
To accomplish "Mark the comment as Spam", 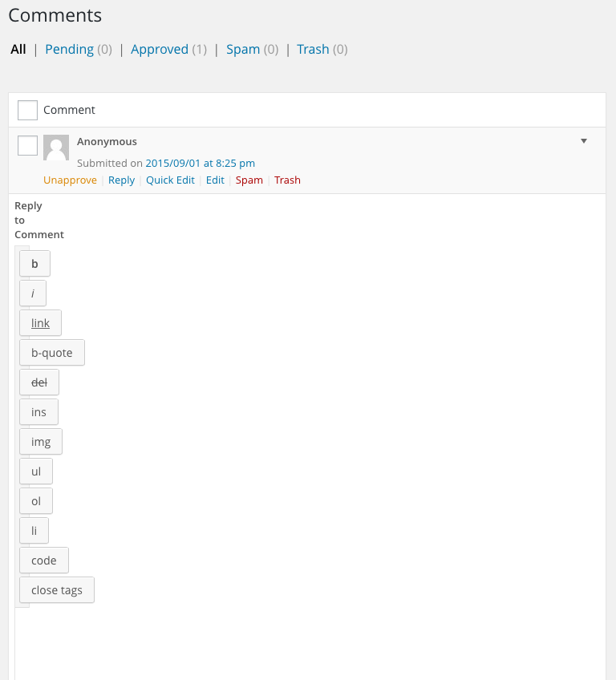I will 249,180.
